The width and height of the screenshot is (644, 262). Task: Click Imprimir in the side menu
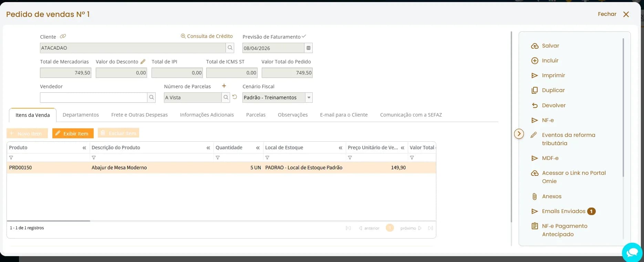tap(548, 75)
